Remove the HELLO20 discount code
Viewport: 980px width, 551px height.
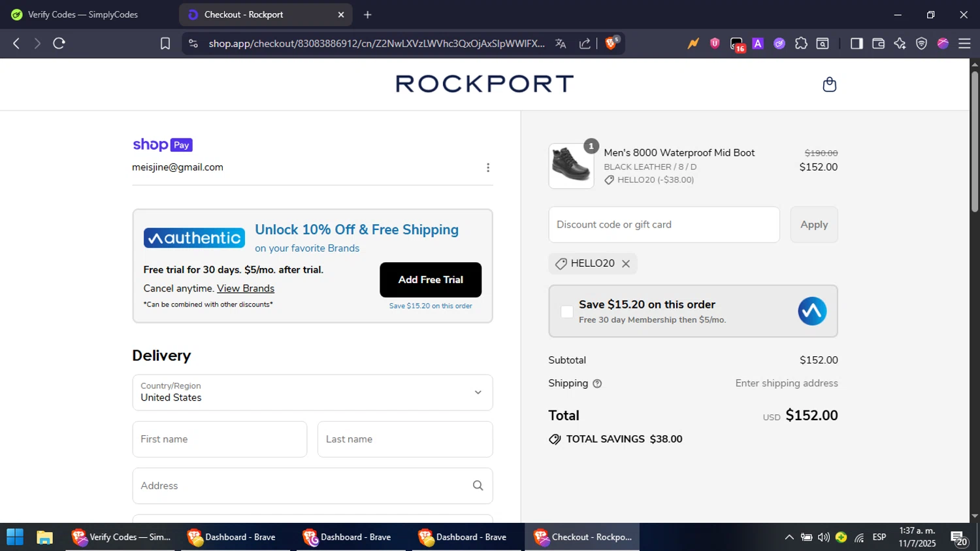pos(626,263)
